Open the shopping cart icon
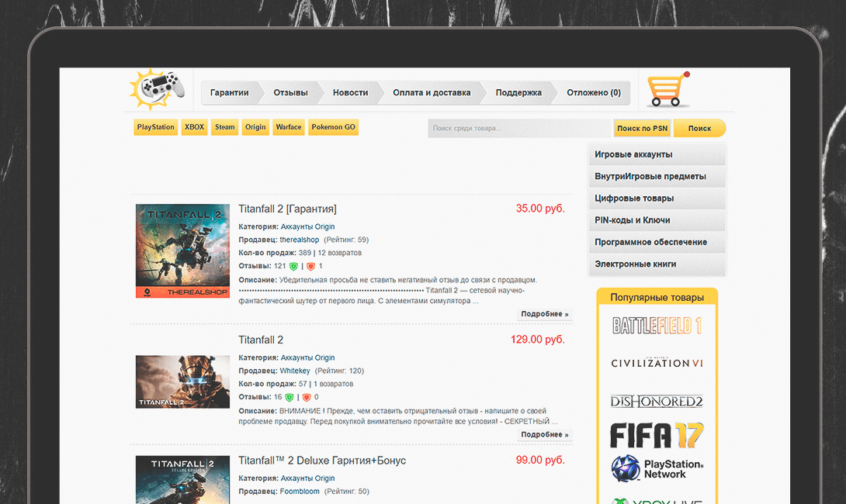The height and width of the screenshot is (504, 846). coord(668,89)
